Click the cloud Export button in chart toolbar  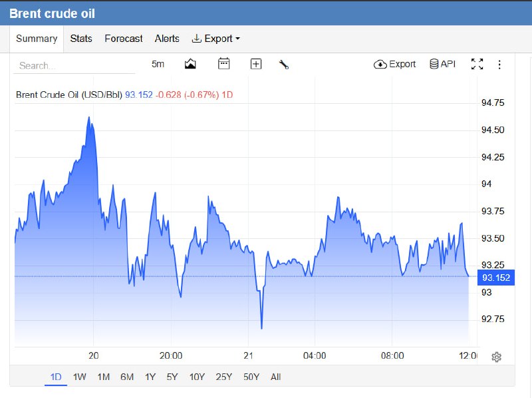[394, 64]
